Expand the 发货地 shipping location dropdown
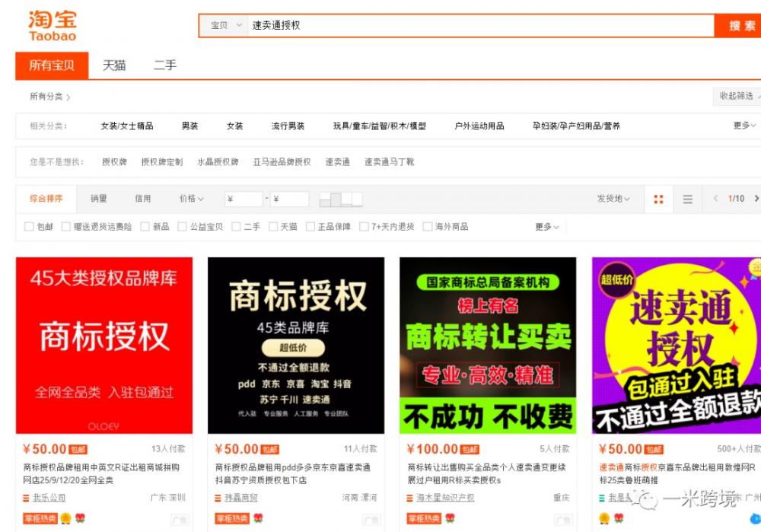 (613, 199)
